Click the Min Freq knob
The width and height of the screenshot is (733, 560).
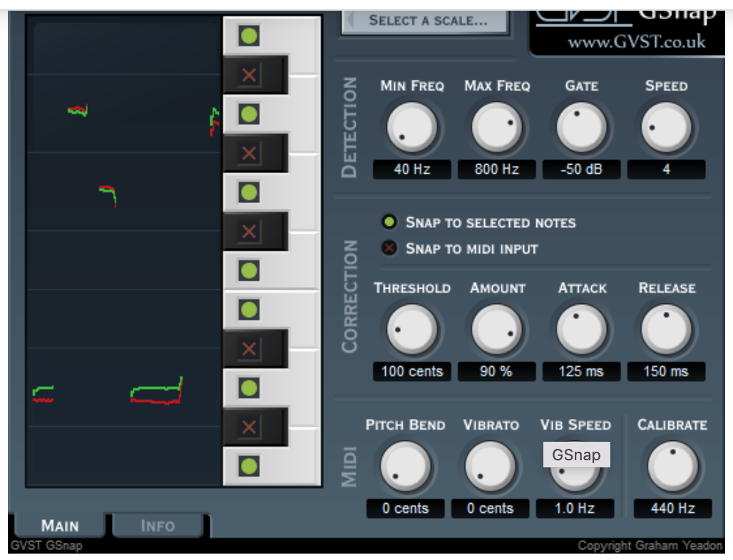[x=412, y=127]
